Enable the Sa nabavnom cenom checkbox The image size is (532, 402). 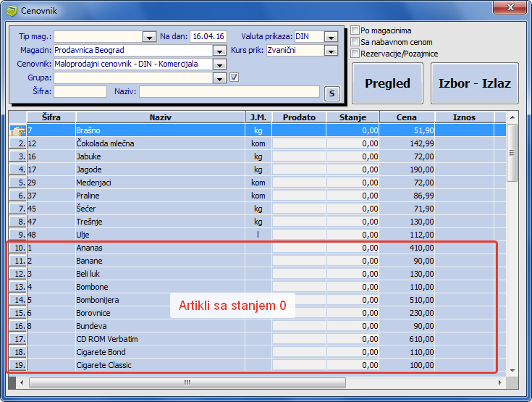(355, 42)
